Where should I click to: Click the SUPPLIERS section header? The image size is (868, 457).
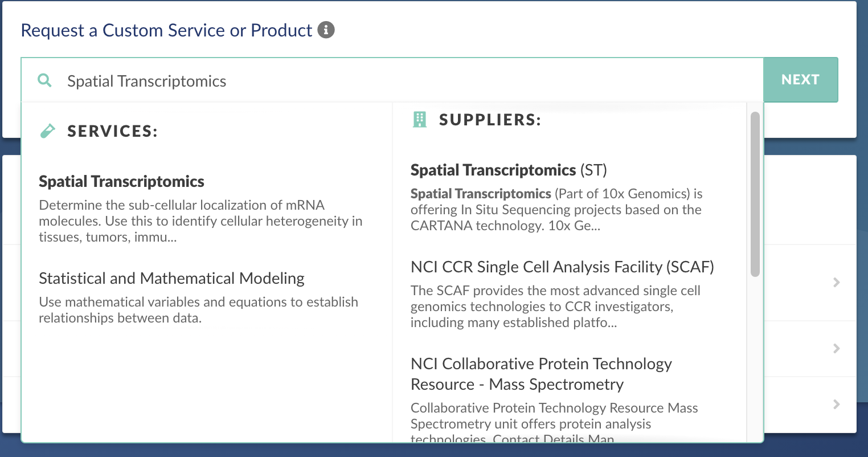(x=489, y=120)
